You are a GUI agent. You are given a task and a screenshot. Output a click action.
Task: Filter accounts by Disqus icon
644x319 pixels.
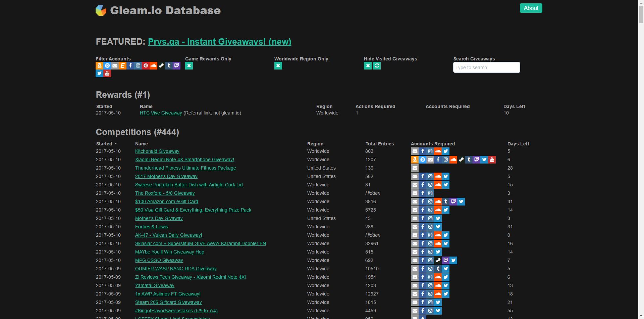click(x=107, y=66)
